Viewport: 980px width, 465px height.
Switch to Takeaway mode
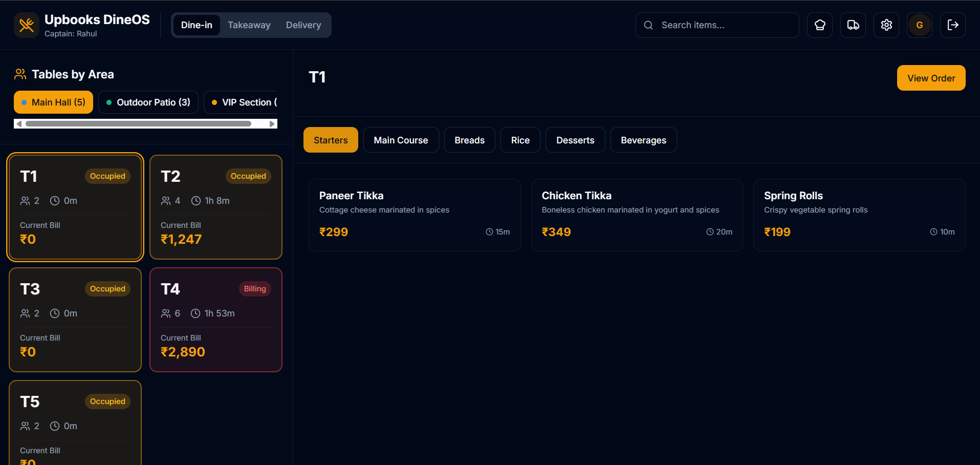click(x=249, y=25)
